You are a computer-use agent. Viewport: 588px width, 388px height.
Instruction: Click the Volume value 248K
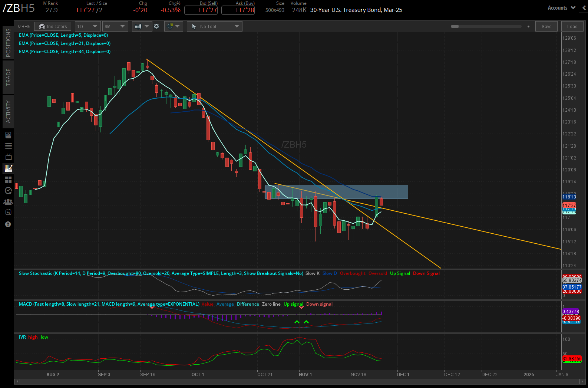(x=299, y=10)
